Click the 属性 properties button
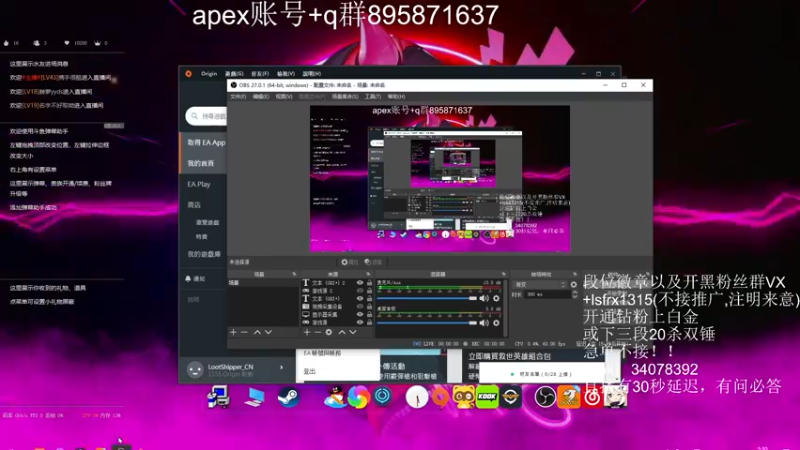Screen dimensions: 800x450 pyautogui.click(x=350, y=262)
